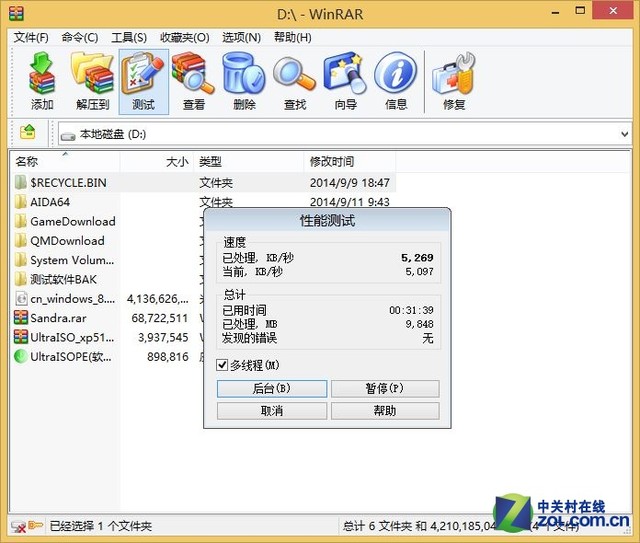Click the cn_windows_8 disc image icon

[x=21, y=298]
